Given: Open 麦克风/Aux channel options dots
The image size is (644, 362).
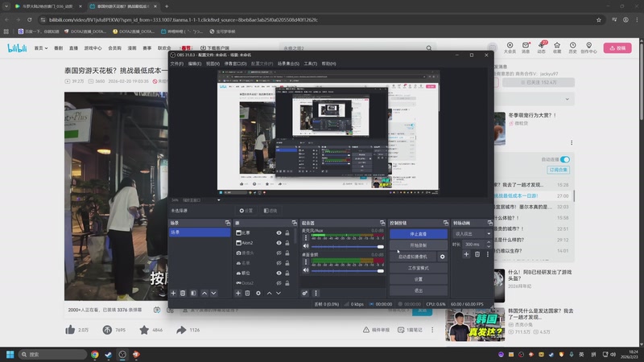Looking at the screenshot, I should coord(306,238).
